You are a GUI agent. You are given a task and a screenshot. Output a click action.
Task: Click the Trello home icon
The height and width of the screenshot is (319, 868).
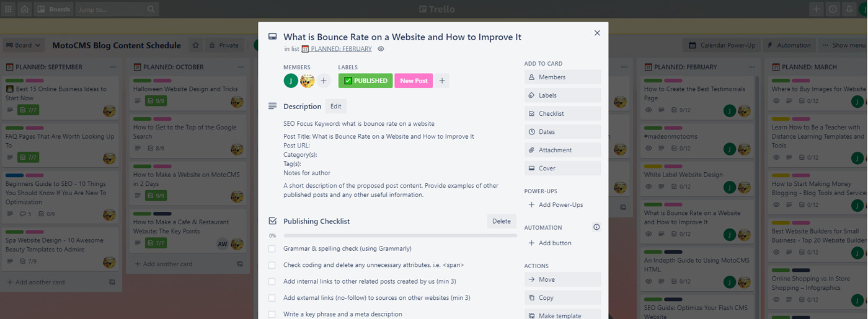pos(25,9)
